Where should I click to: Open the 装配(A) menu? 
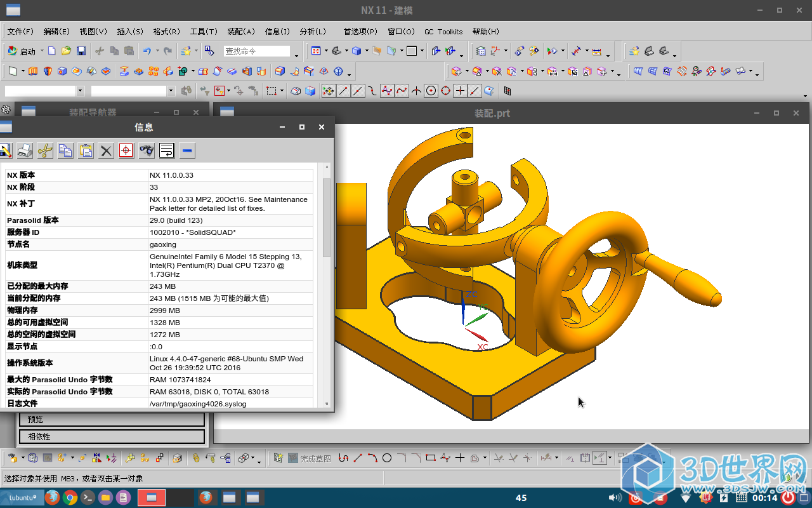point(241,31)
